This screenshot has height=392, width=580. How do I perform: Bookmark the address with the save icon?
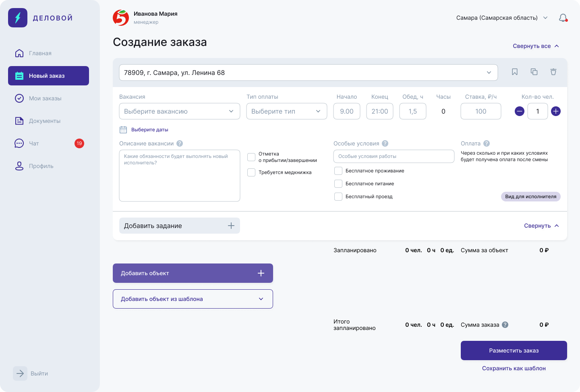(x=515, y=72)
